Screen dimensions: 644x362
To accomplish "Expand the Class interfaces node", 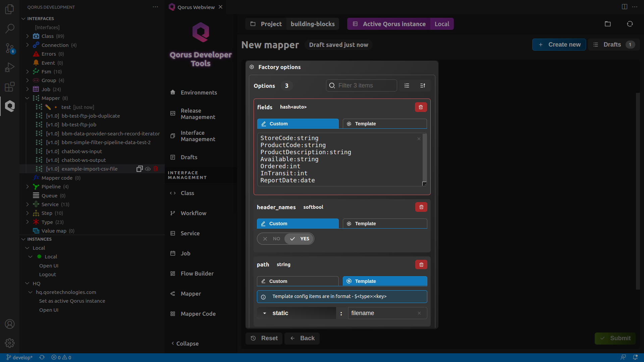I will [28, 36].
